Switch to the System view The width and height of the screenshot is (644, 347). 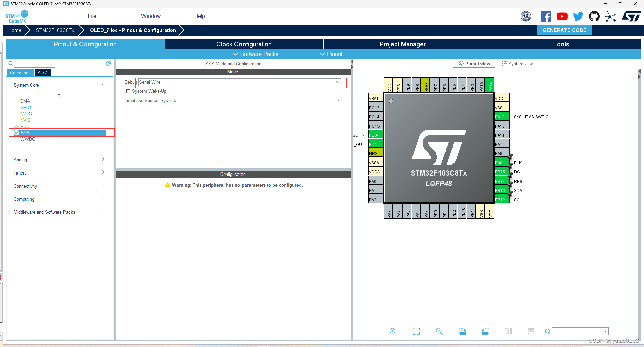click(520, 64)
